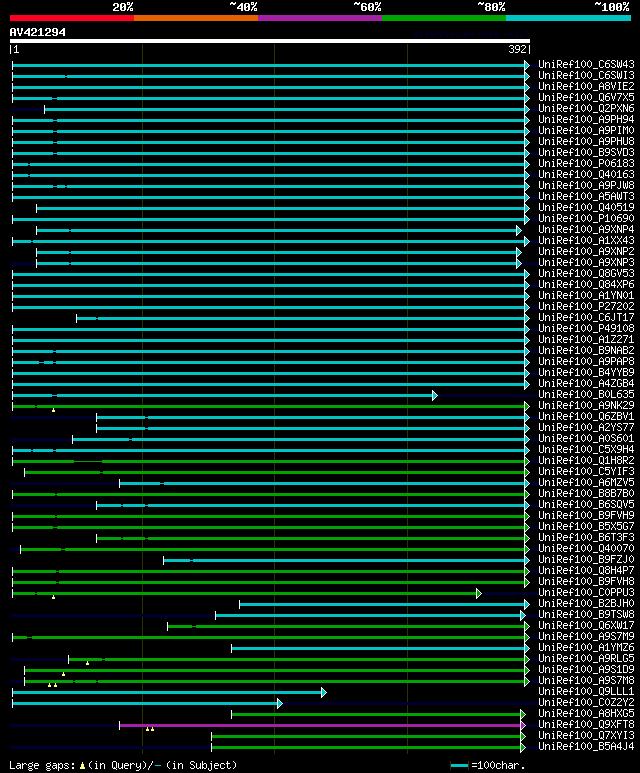Image resolution: width=640 pixels, height=773 pixels.
Task: Open hit UniRef100_C6SWI3
Action: pyautogui.click(x=586, y=75)
